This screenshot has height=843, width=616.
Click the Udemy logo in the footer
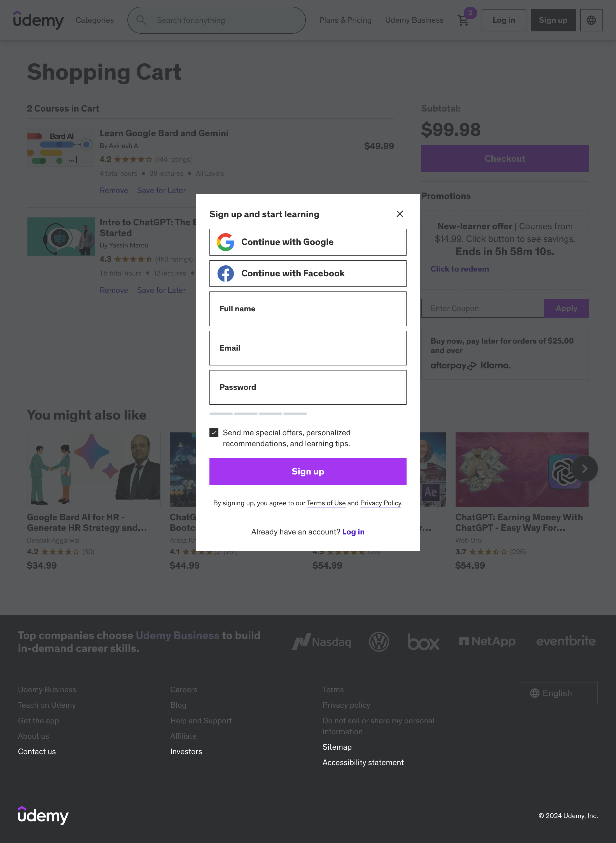pyautogui.click(x=43, y=816)
